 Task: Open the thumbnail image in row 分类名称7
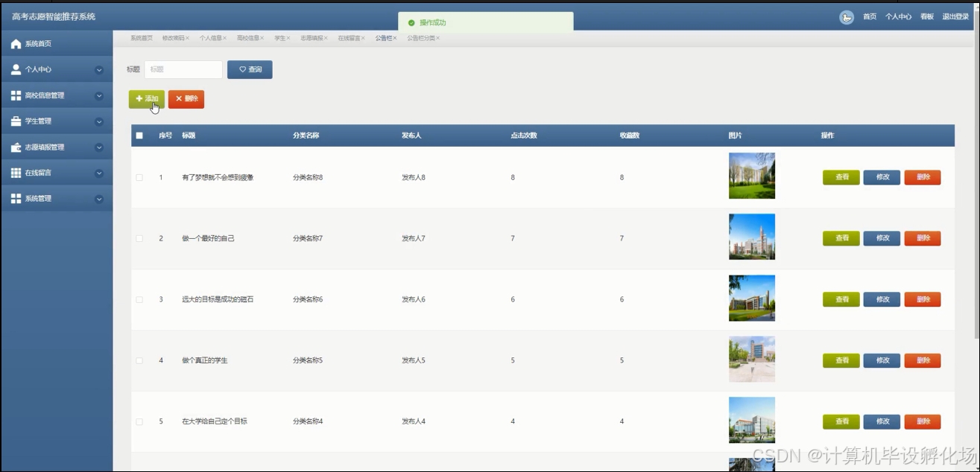coord(752,237)
